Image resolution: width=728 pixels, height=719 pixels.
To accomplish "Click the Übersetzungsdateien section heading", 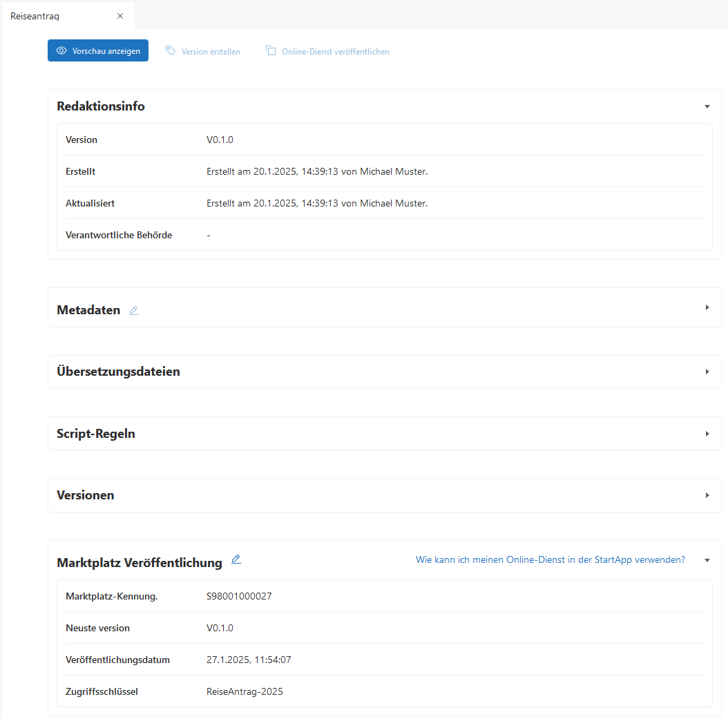I will click(118, 372).
